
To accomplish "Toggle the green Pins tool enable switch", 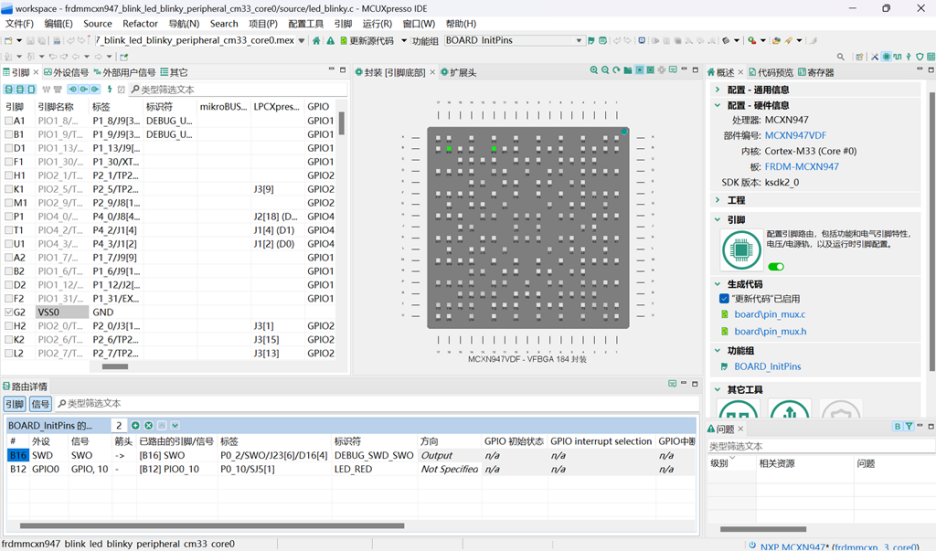I will (x=776, y=267).
